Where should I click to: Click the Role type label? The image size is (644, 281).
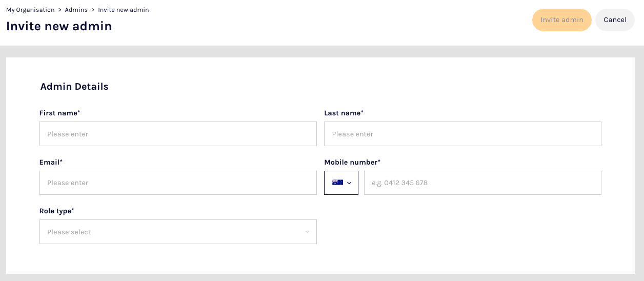(x=57, y=211)
